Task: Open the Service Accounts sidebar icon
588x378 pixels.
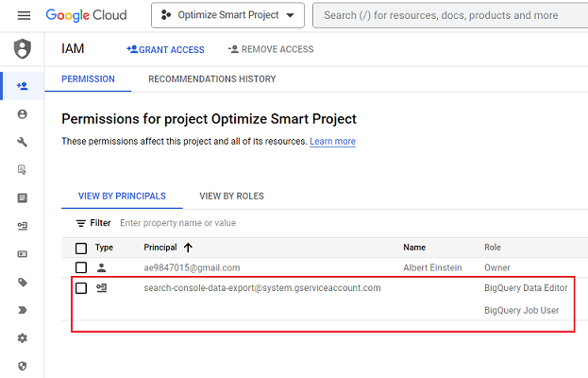Action: pos(22,226)
